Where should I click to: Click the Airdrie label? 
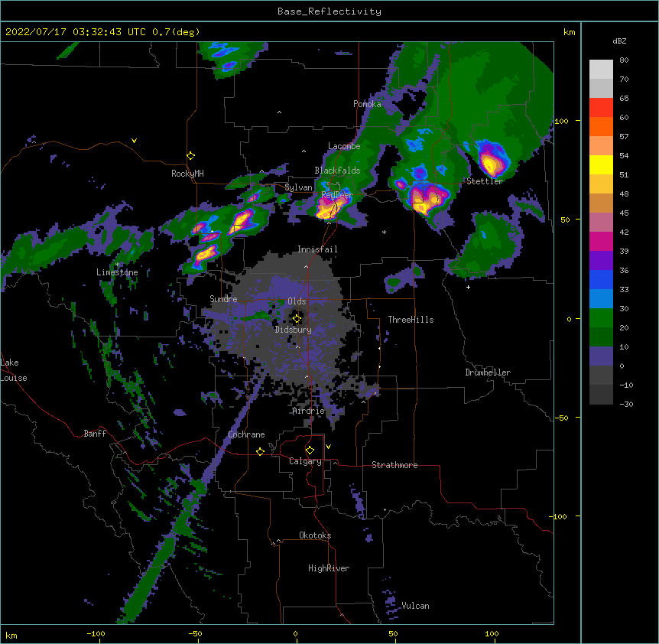click(x=309, y=411)
